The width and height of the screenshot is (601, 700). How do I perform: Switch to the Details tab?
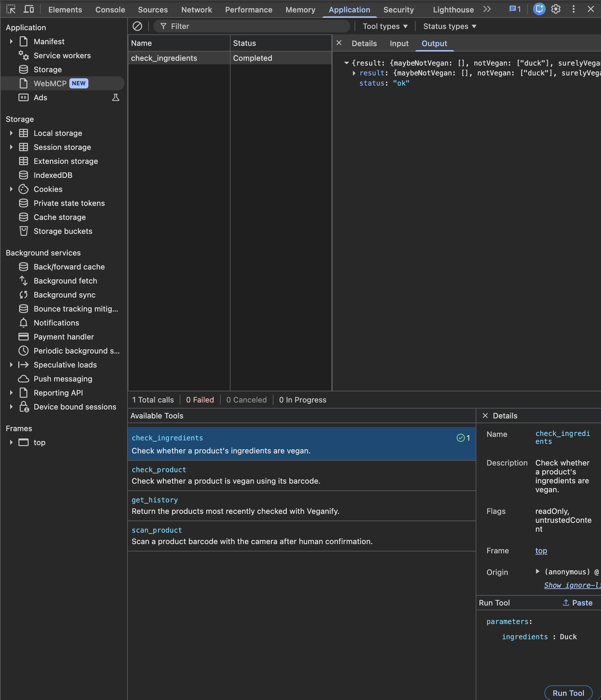364,43
